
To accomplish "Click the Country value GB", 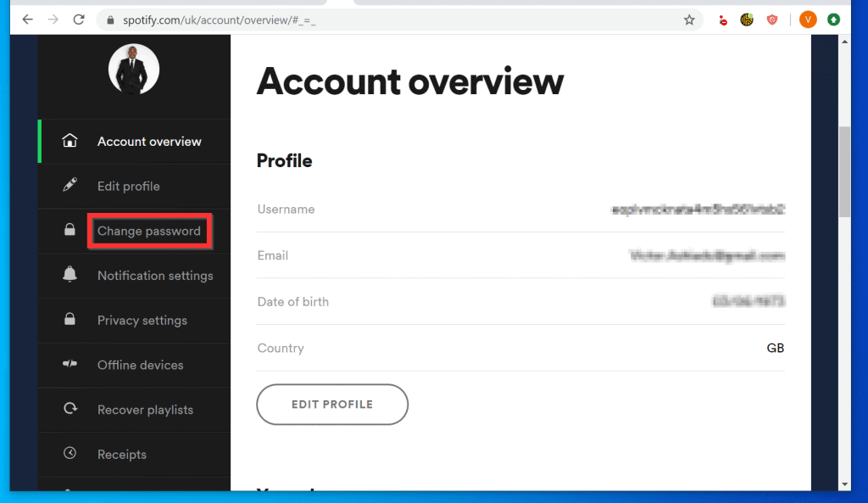I will [x=776, y=348].
